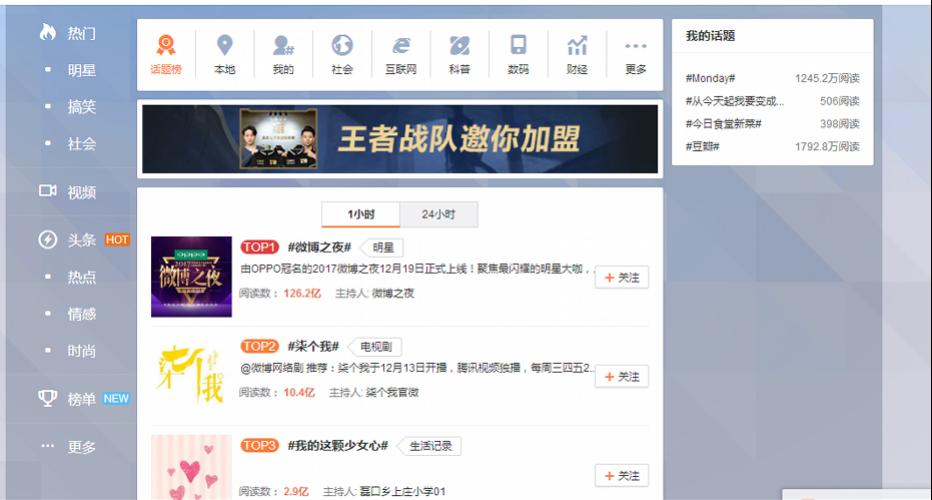This screenshot has width=932, height=500.
Task: Open 热点 in the left sidebar
Action: (x=81, y=277)
